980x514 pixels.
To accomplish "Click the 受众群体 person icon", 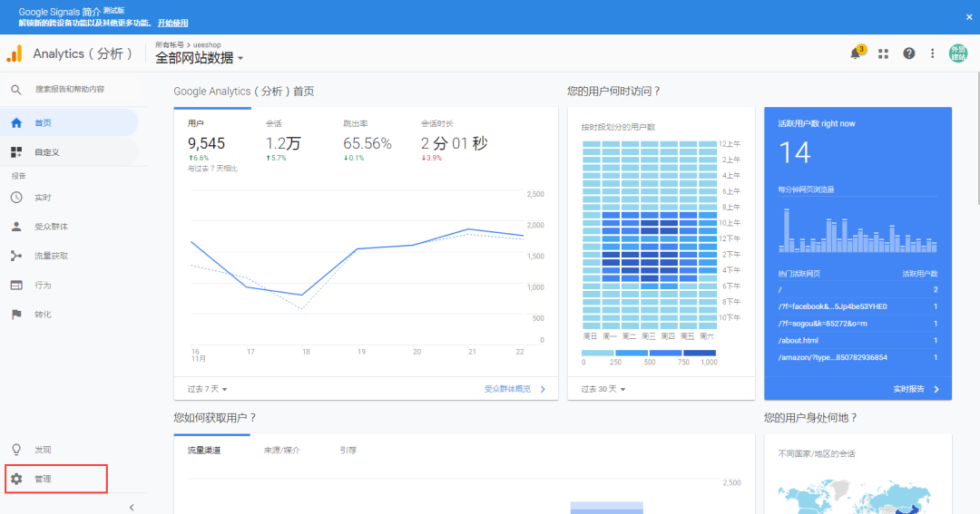I will click(x=16, y=227).
